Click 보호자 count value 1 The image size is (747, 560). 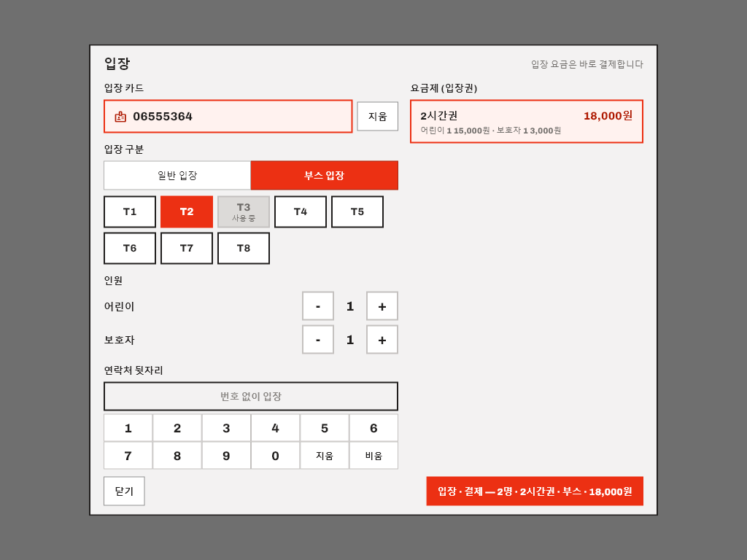(x=350, y=340)
